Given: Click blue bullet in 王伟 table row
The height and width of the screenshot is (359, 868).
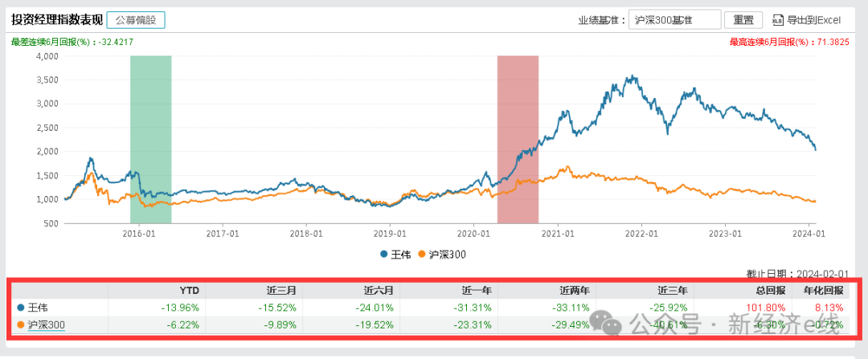Looking at the screenshot, I should [x=20, y=307].
